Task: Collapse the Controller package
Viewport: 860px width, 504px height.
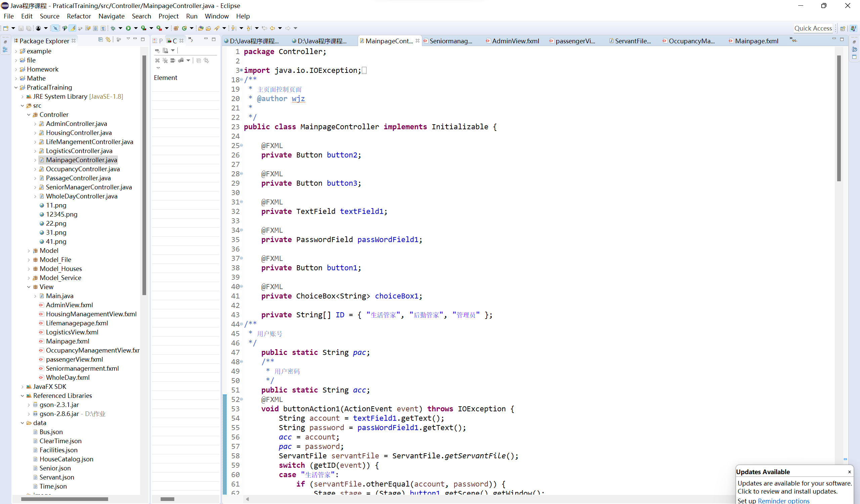Action: point(29,114)
